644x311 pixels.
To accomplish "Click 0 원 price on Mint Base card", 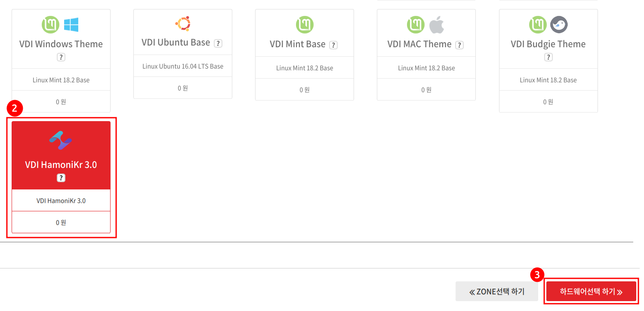I will (x=305, y=90).
